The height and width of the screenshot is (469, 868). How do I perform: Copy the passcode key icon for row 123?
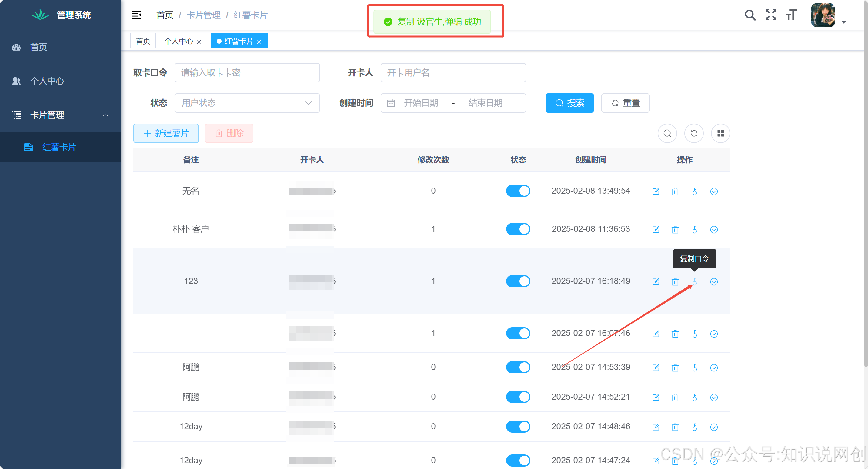[x=694, y=282]
